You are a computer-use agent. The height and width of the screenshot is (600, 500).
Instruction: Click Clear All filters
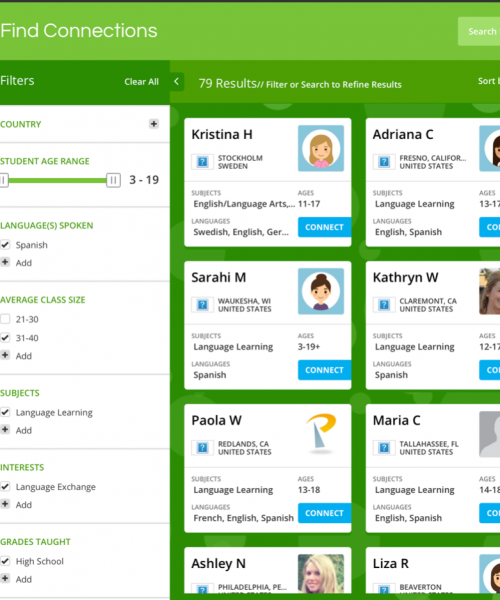click(x=142, y=82)
